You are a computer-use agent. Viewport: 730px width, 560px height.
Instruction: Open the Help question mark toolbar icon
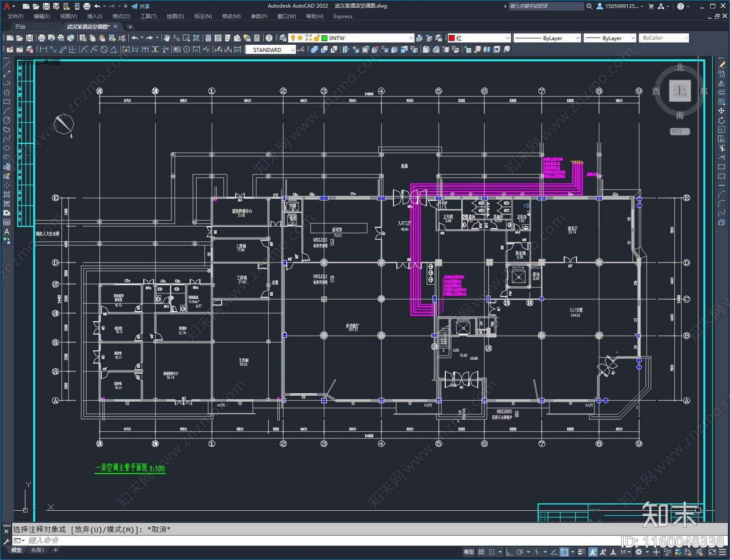point(269,38)
